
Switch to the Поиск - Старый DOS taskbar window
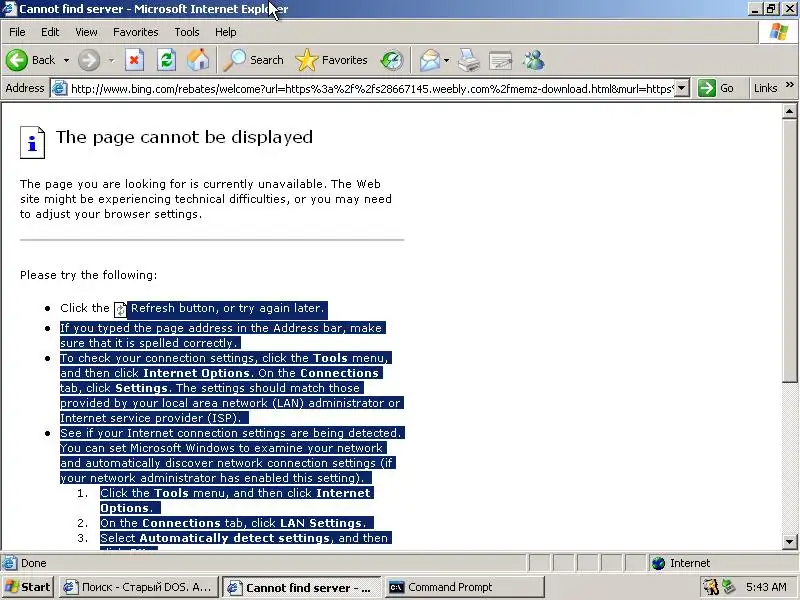pos(139,587)
